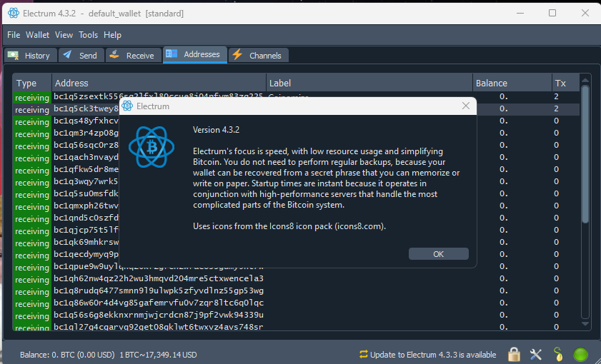Maximize the Electrum main window
Image resolution: width=601 pixels, height=364 pixels.
[x=552, y=13]
